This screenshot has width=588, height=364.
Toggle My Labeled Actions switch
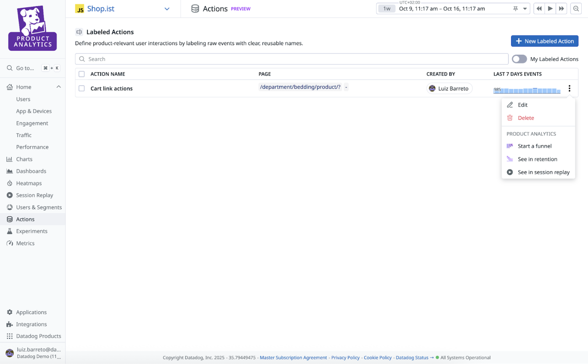(519, 59)
